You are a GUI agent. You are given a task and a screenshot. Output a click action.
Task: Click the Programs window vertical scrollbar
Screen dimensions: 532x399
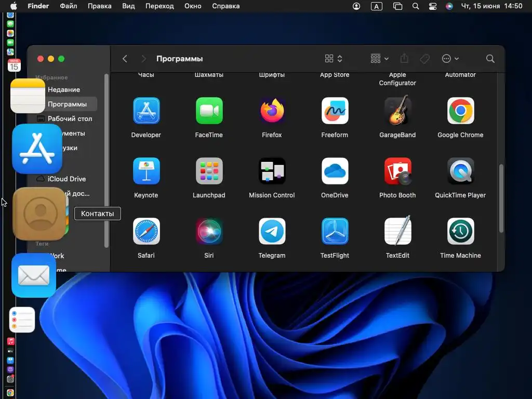[501, 198]
